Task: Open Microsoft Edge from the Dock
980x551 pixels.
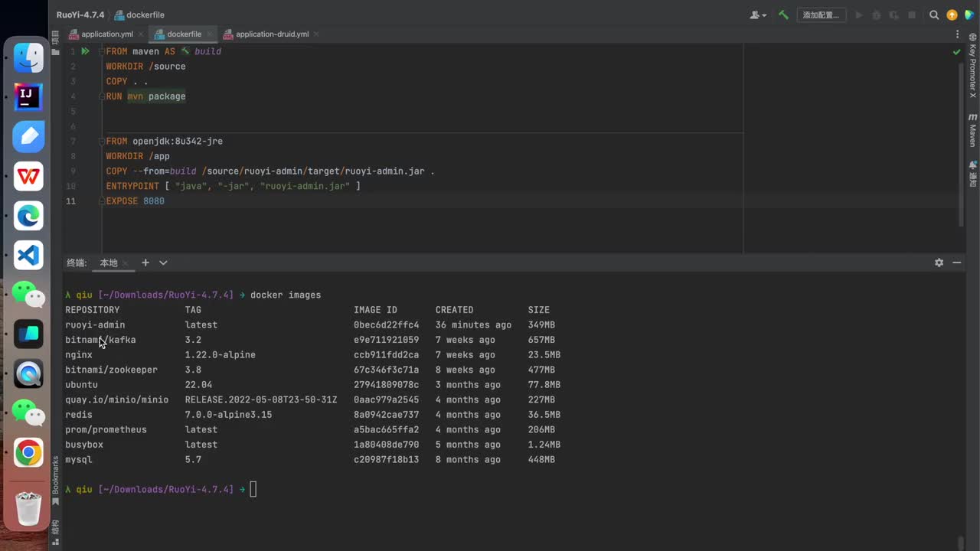Action: pos(28,216)
